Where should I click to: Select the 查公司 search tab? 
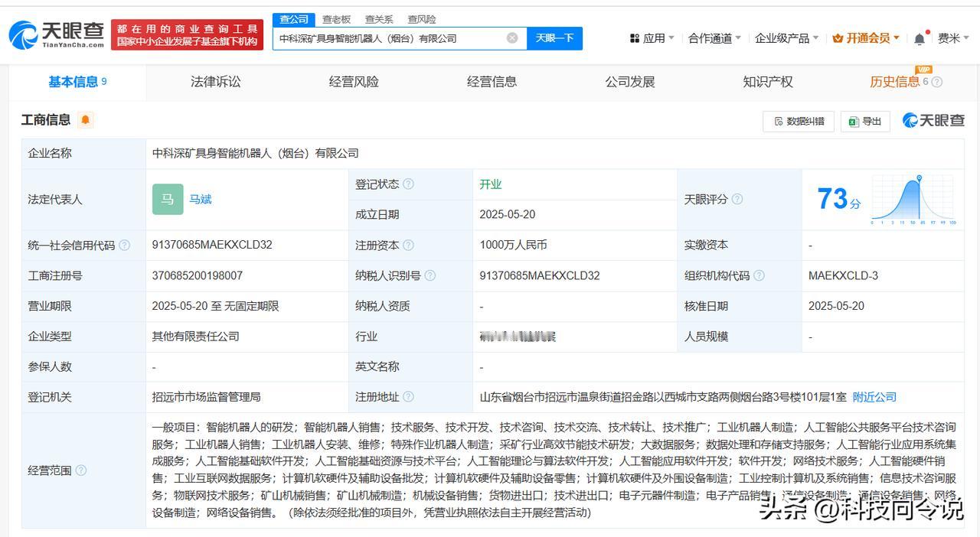point(293,19)
